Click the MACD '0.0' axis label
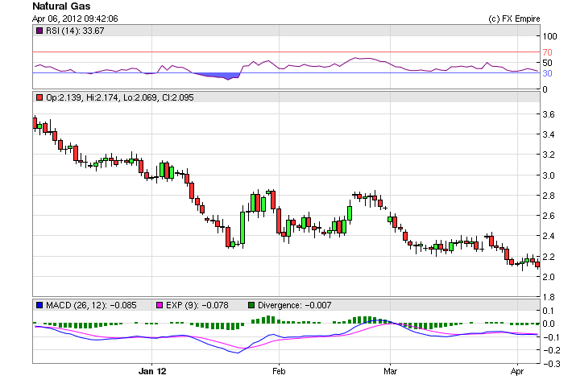Screen dimensions: 572x392 [x=549, y=324]
